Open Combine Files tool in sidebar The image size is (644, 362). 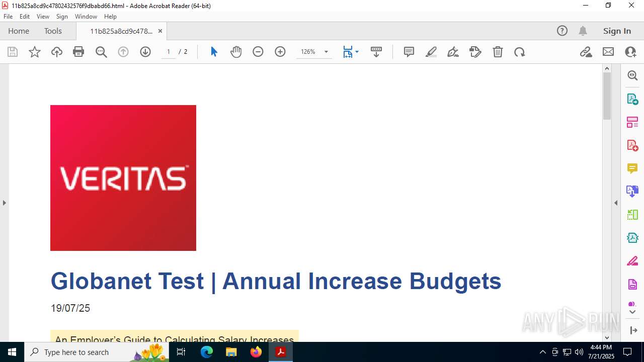click(x=632, y=191)
